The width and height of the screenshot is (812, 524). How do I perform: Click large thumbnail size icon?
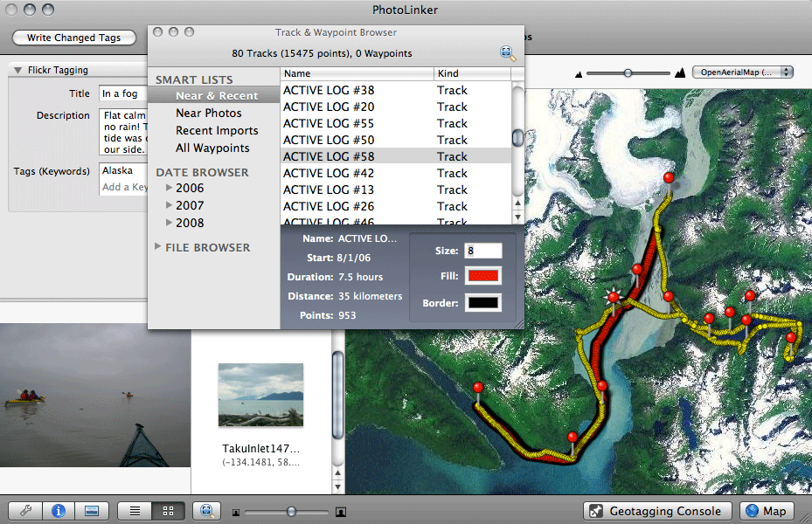coord(341,512)
